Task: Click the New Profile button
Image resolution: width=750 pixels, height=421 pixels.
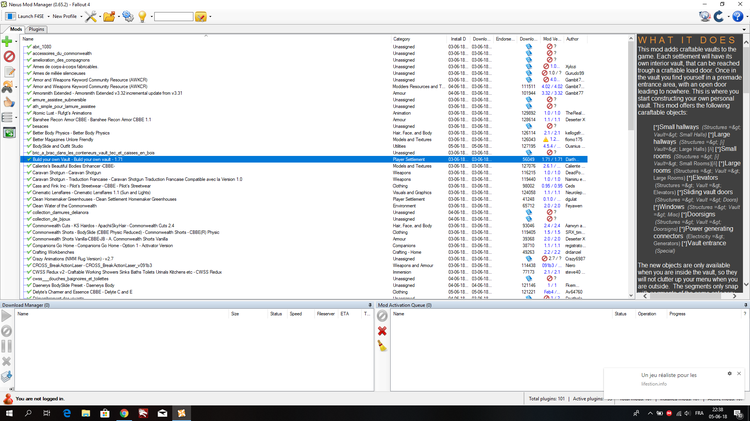Action: click(x=65, y=16)
